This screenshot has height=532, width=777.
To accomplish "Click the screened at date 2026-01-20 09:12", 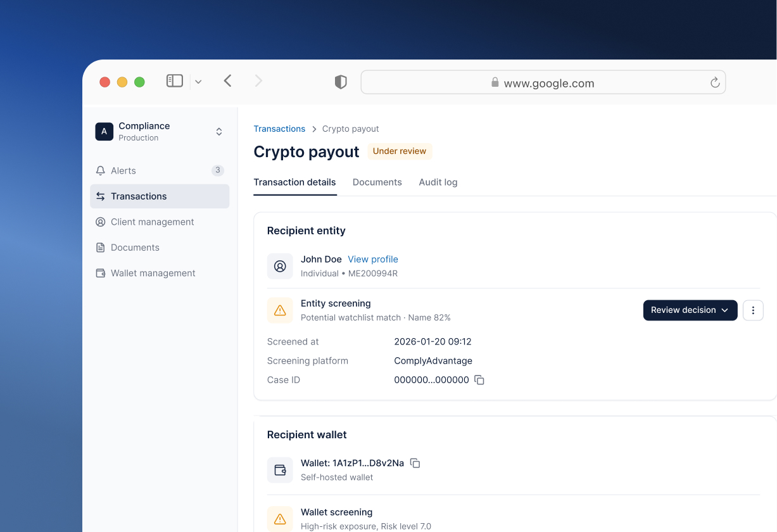I will (x=433, y=341).
